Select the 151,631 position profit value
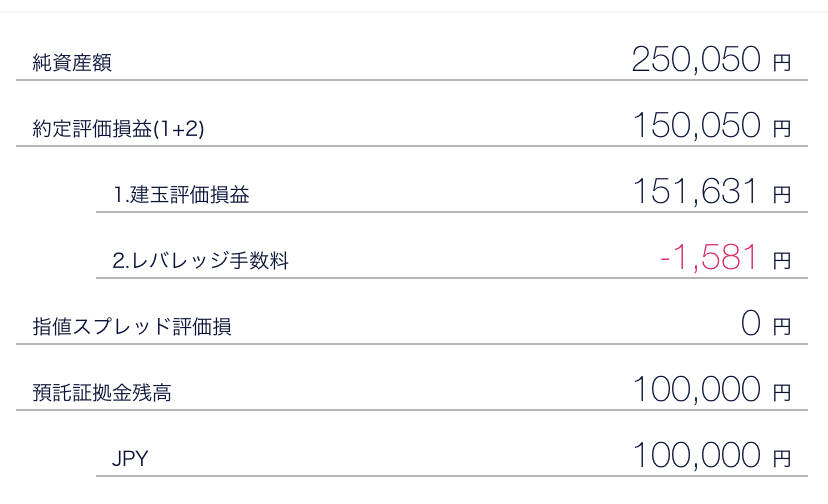Image resolution: width=828 pixels, height=504 pixels. point(696,192)
